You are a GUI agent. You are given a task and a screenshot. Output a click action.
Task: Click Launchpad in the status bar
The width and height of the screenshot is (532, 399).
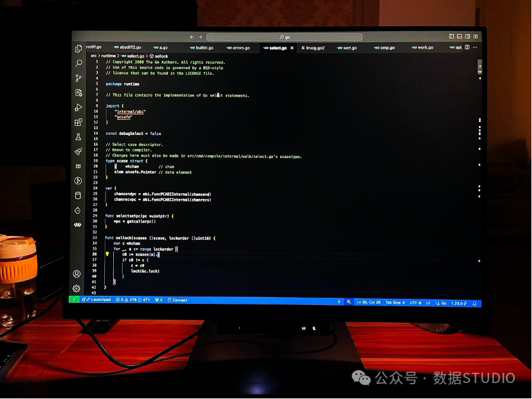tap(97, 300)
